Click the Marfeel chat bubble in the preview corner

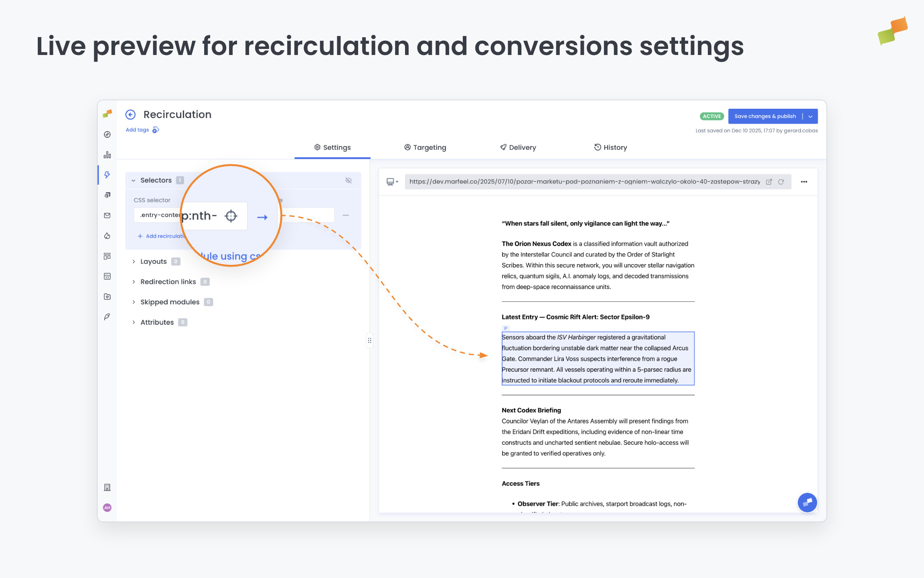coord(807,503)
